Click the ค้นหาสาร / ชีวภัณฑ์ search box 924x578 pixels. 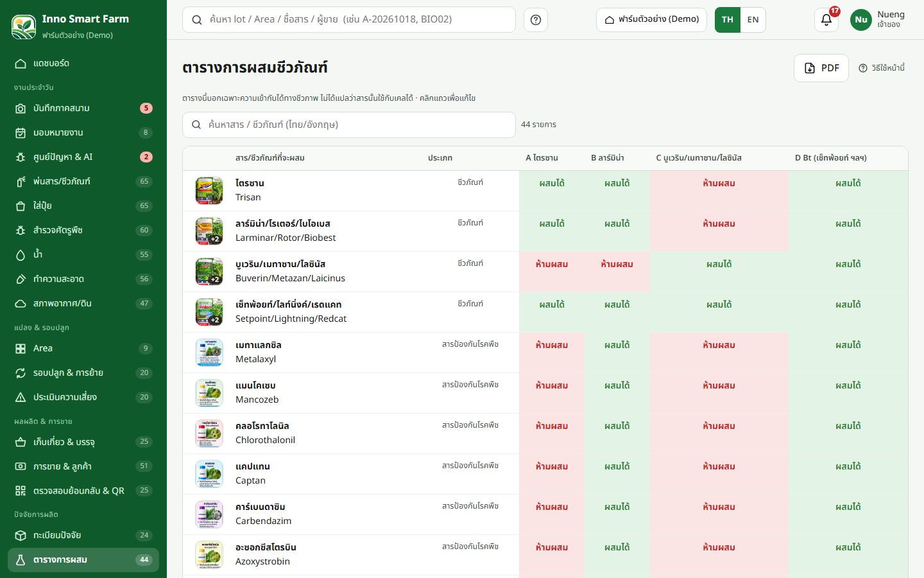click(x=349, y=125)
